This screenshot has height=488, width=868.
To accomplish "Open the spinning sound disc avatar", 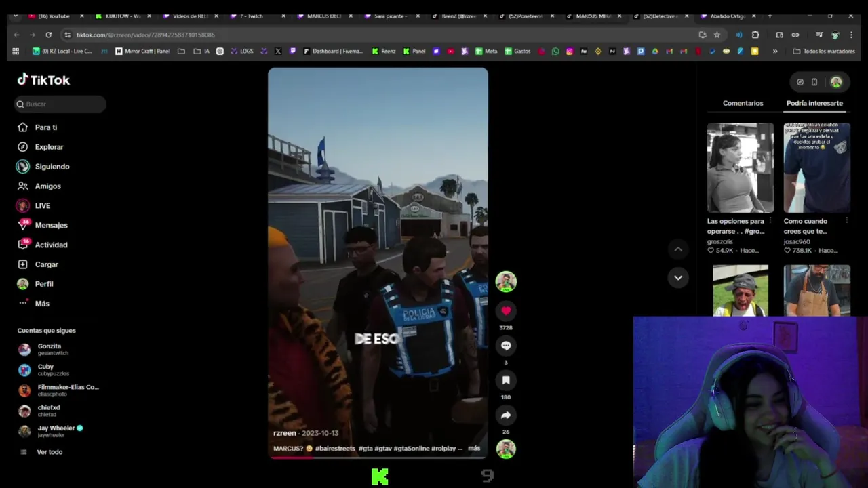I will click(506, 449).
